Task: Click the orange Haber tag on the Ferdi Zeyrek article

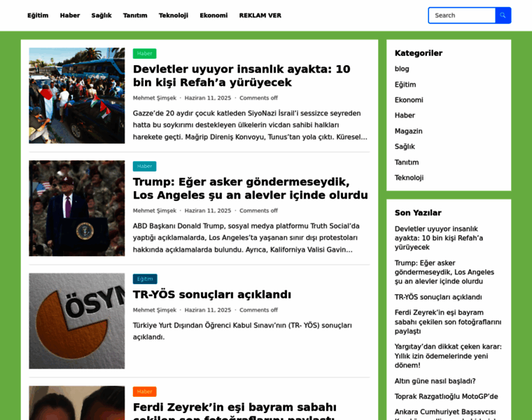Action: coord(144,391)
